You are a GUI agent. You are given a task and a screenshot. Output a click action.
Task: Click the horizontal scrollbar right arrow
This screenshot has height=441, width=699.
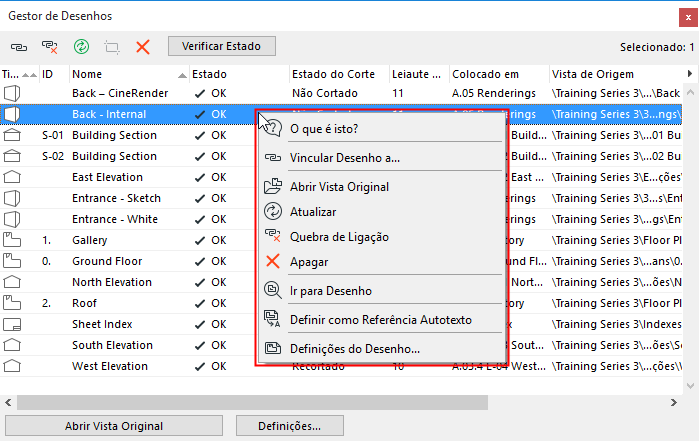[x=674, y=402]
